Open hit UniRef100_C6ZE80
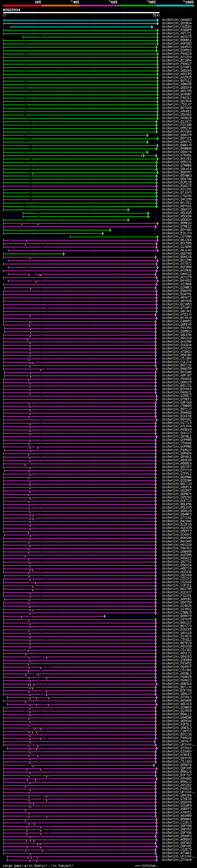 (x=177, y=26)
